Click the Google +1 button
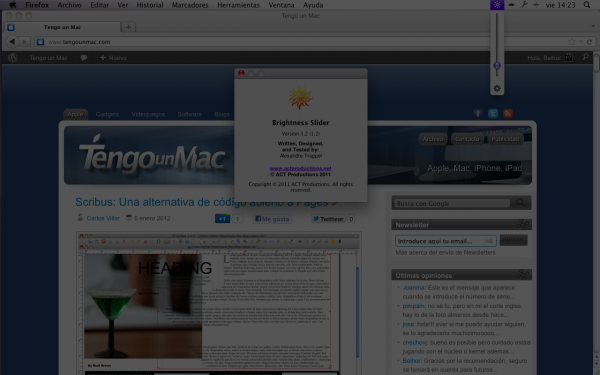This screenshot has height=375, width=600. [222, 218]
